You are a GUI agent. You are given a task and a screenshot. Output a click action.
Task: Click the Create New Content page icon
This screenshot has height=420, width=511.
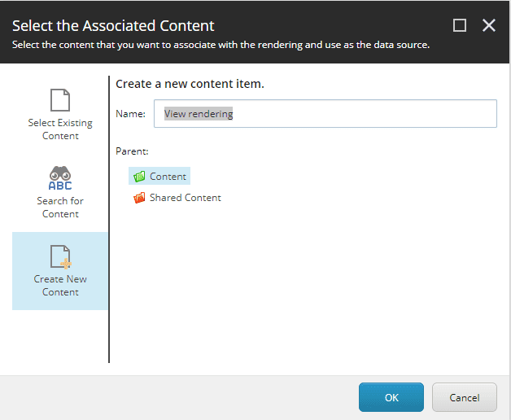pos(60,257)
